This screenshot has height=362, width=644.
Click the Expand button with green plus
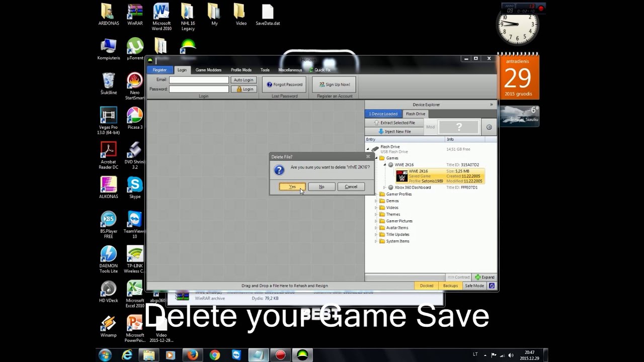tap(485, 277)
